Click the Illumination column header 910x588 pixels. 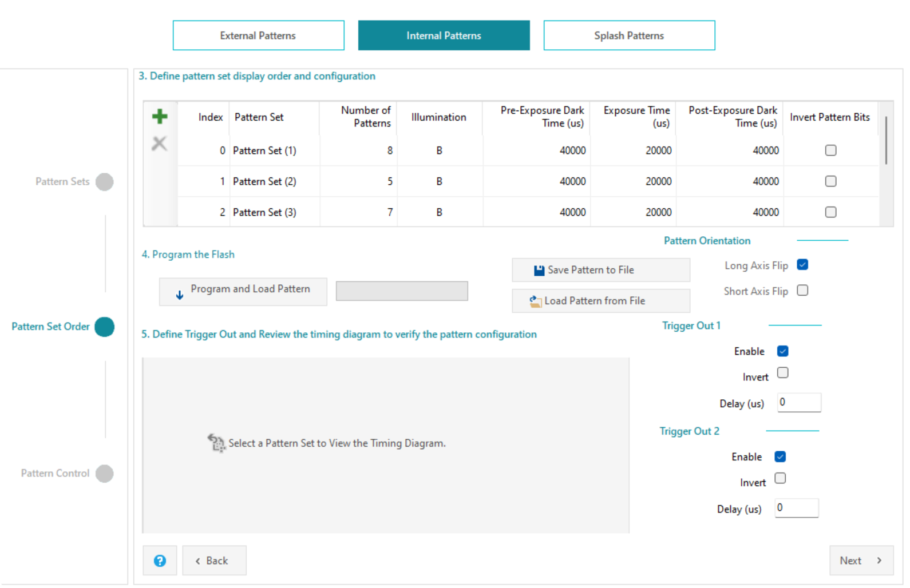click(439, 117)
